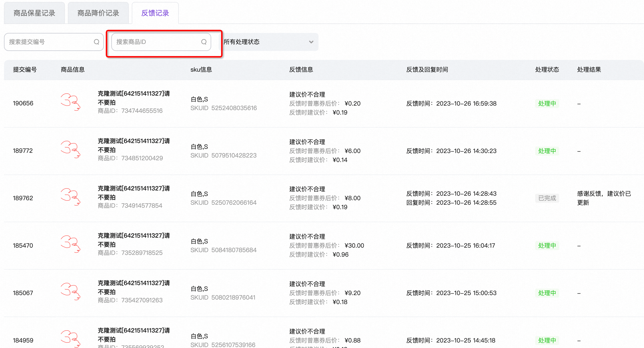Focus the 搜索提交编号 search field
Screen dimensions: 644x348
pos(54,42)
